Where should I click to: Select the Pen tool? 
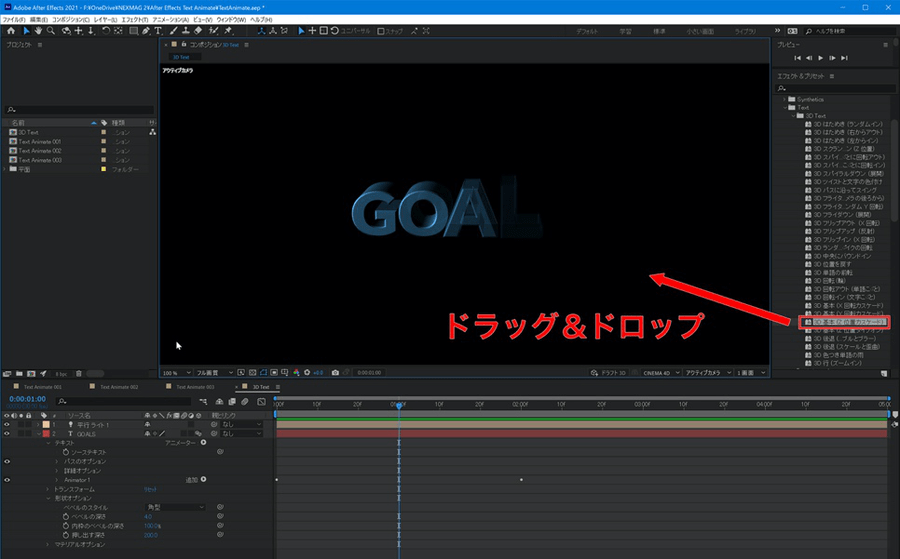(146, 30)
